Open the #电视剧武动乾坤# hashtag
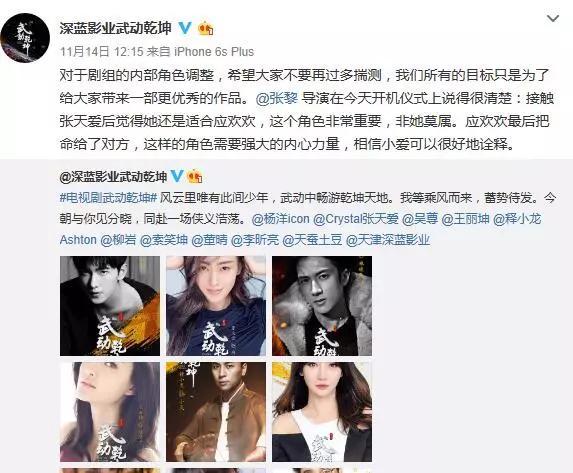This screenshot has height=473, width=573. pyautogui.click(x=109, y=198)
